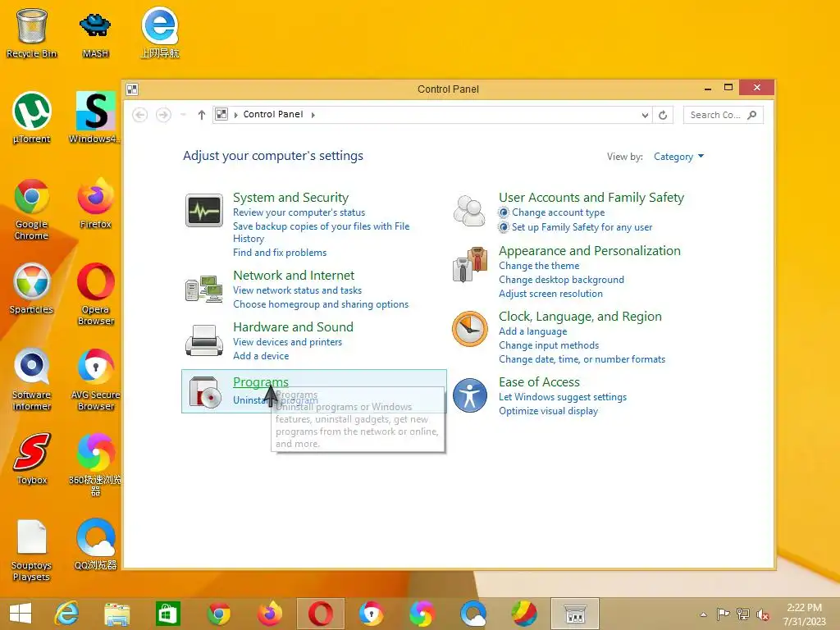Image resolution: width=840 pixels, height=630 pixels.
Task: Show hidden tray icons arrow
Action: click(703, 614)
